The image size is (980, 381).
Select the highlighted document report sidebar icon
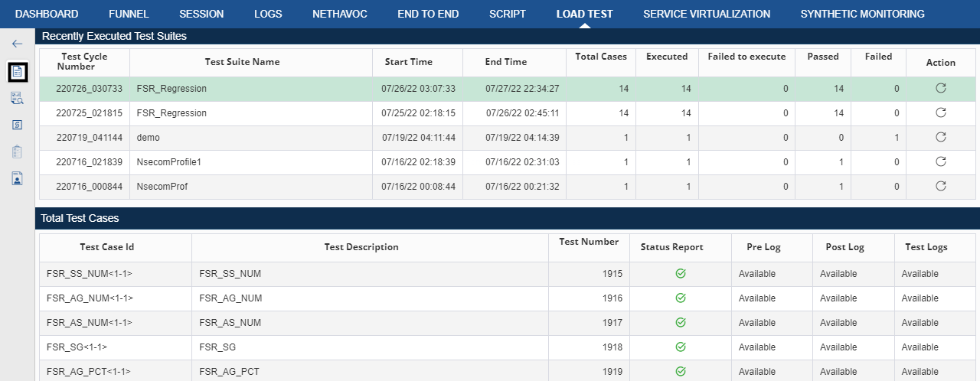click(x=18, y=71)
